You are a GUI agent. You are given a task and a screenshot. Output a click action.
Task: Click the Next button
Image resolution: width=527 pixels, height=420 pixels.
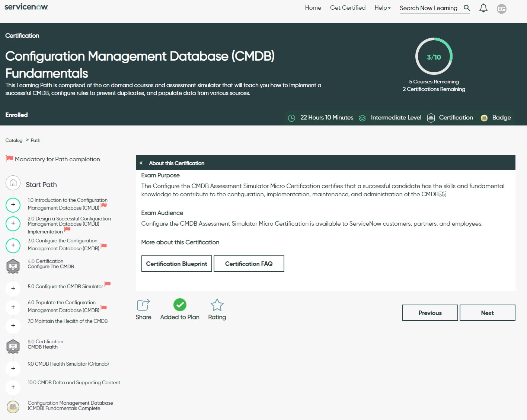coord(487,313)
